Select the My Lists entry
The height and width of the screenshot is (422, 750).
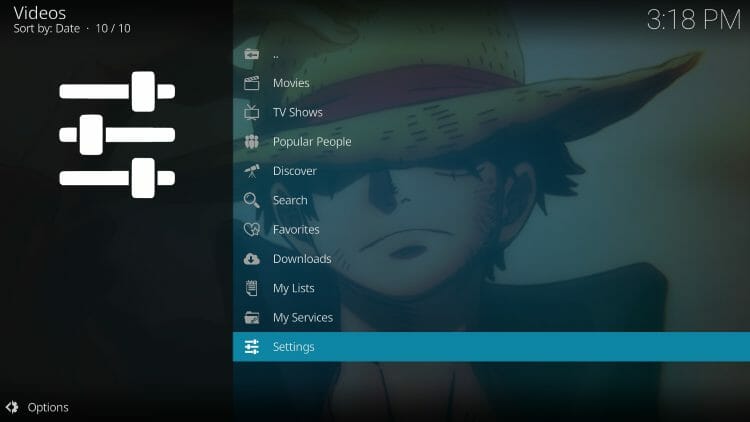click(x=491, y=288)
